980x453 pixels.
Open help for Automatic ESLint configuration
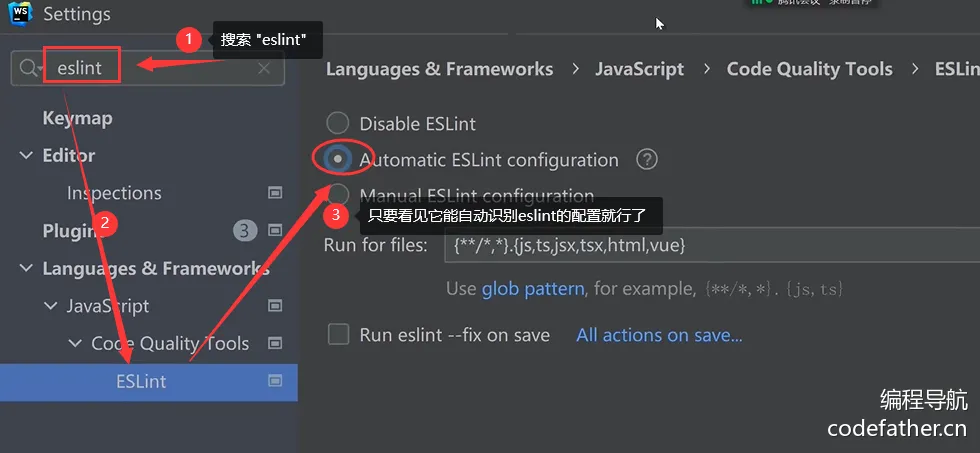647,160
